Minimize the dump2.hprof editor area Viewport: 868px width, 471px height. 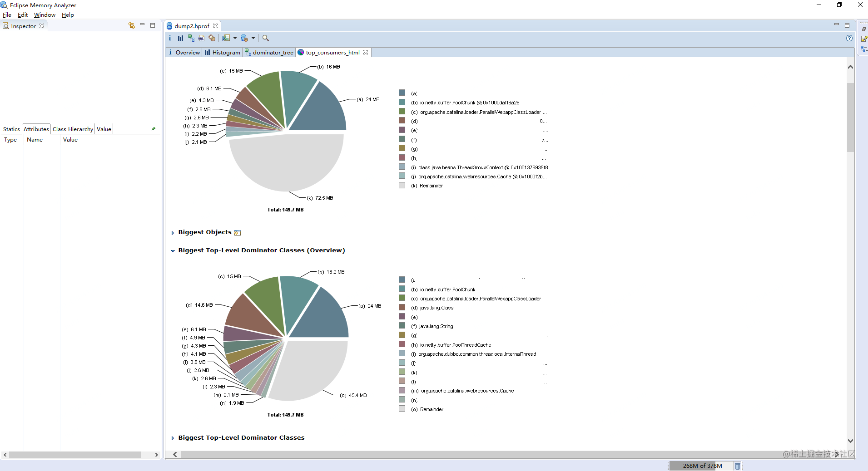(837, 25)
